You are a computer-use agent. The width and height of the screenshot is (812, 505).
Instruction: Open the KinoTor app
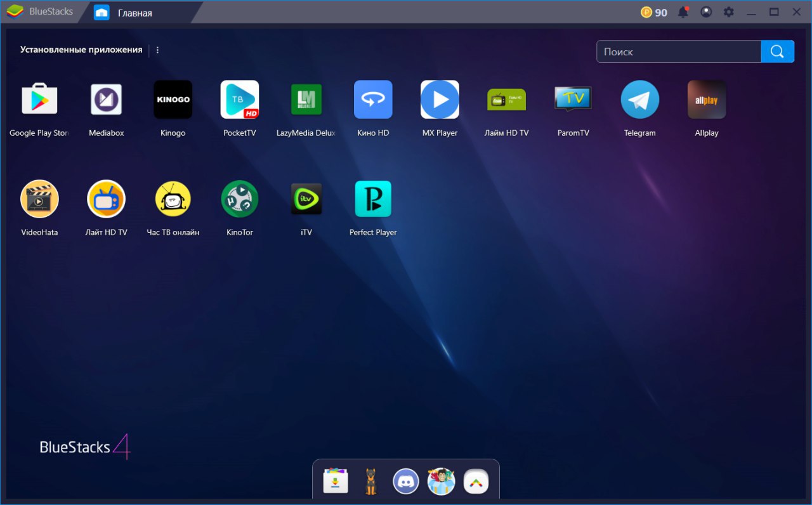(240, 199)
